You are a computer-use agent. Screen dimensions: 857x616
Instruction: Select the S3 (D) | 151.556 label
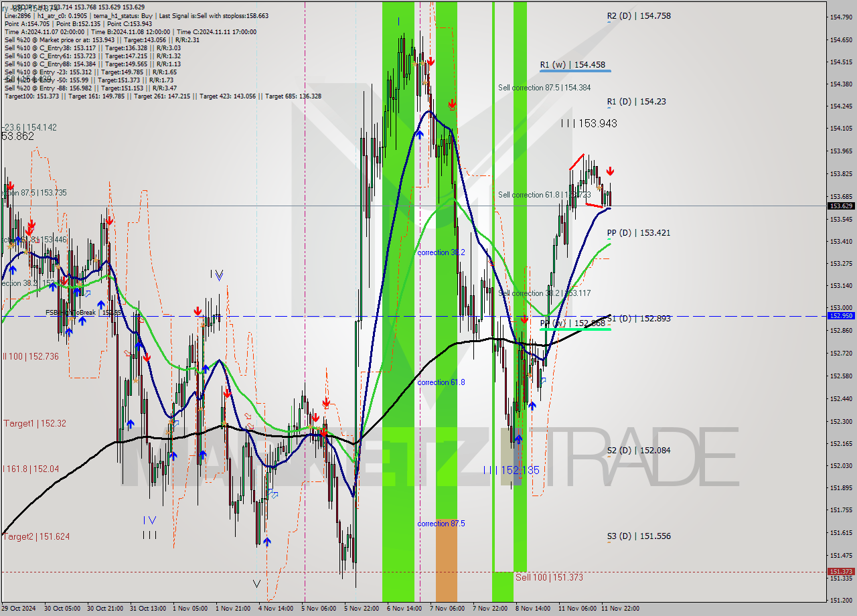click(x=638, y=536)
